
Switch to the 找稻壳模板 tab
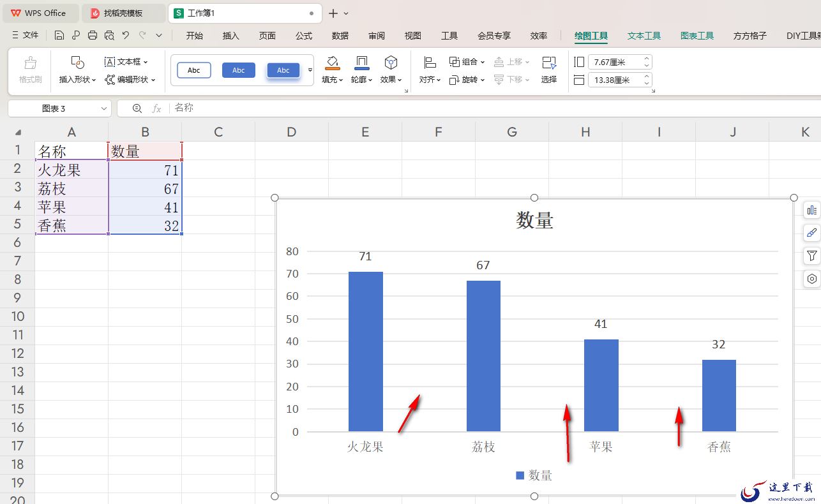pyautogui.click(x=123, y=13)
